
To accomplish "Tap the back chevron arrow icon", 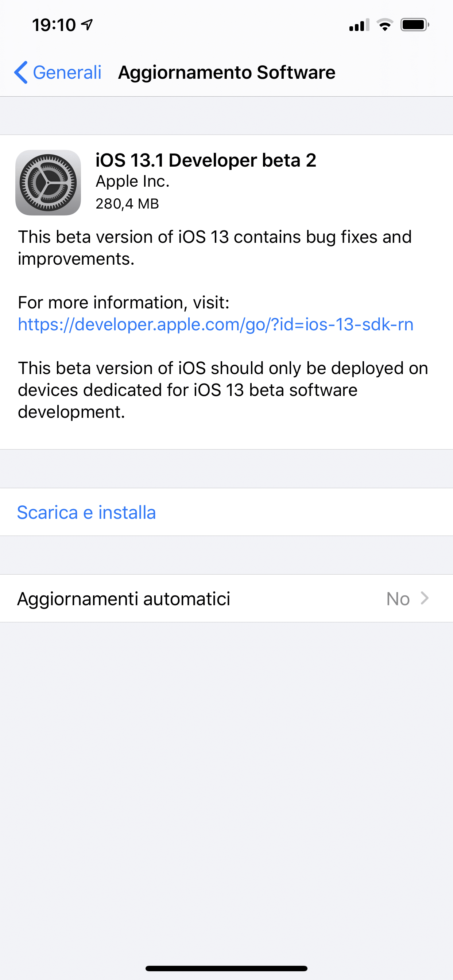I will (x=21, y=72).
